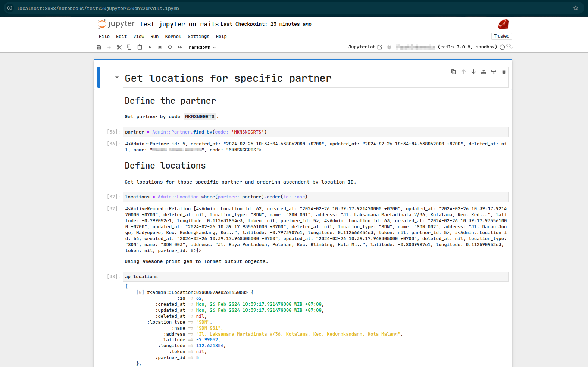Select the rails 7.0.8 sandbox kernel name
Screen dimensions: 588x367
[447, 47]
